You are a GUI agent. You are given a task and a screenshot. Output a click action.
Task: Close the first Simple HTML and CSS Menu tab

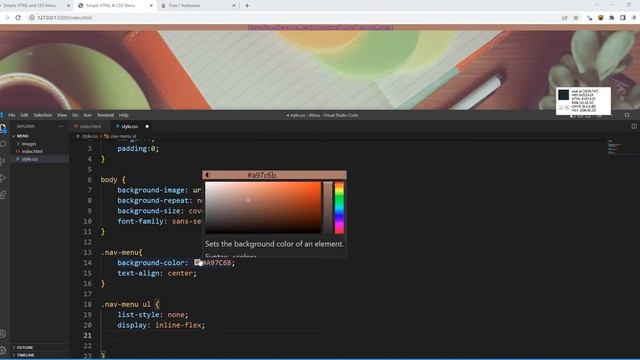coord(68,6)
